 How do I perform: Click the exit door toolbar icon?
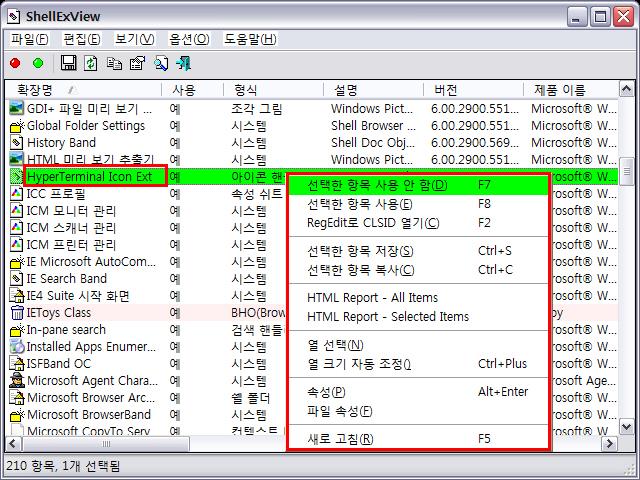pos(183,63)
